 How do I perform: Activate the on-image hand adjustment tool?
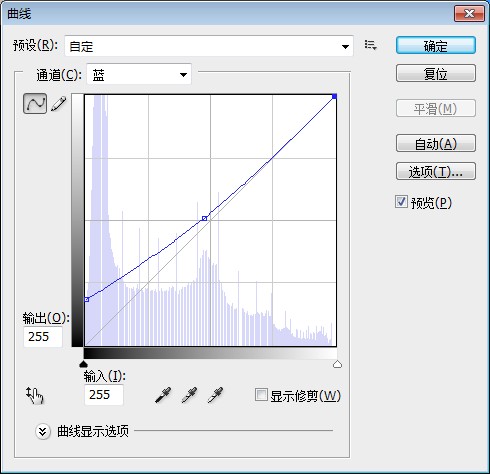[x=35, y=395]
